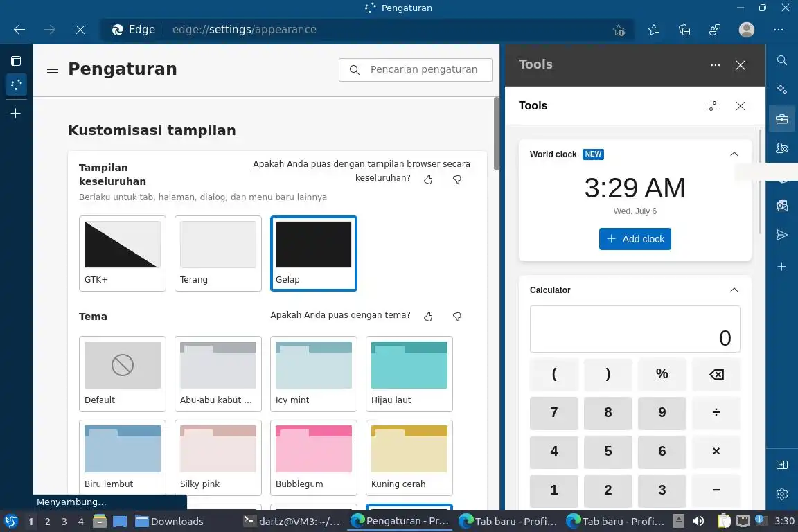This screenshot has width=798, height=532.
Task: Select the GTK+ appearance option
Action: (123, 254)
